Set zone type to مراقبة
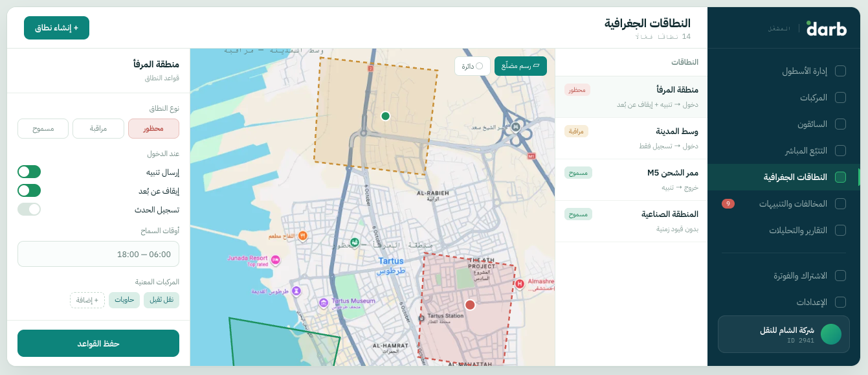868x375 pixels. point(98,129)
